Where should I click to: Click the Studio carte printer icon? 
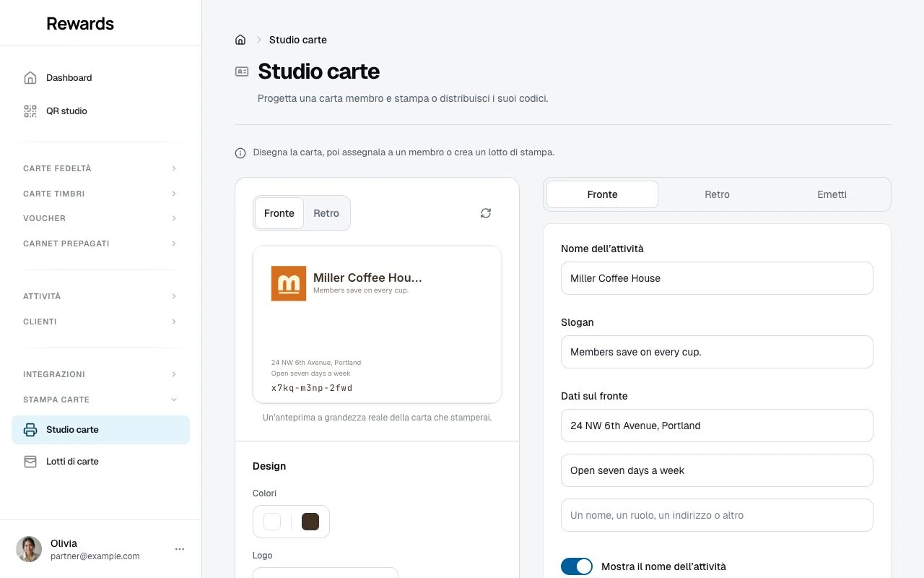click(30, 430)
